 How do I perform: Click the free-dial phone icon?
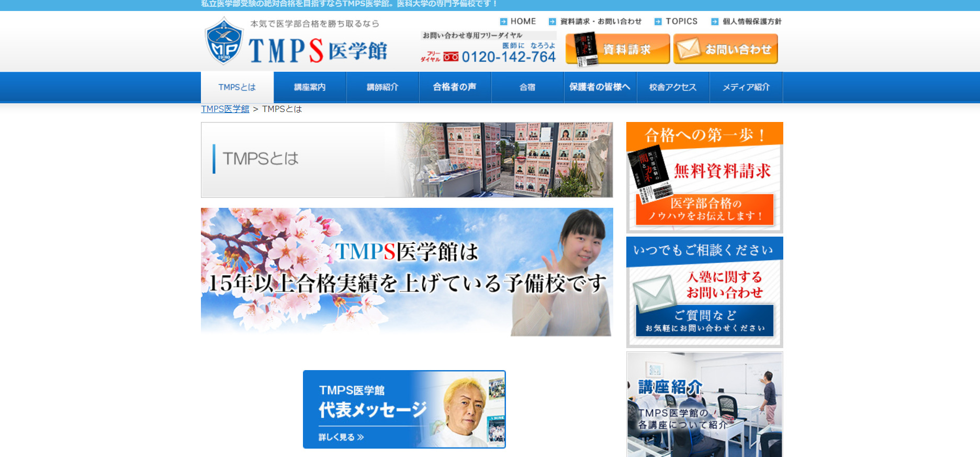click(x=451, y=57)
